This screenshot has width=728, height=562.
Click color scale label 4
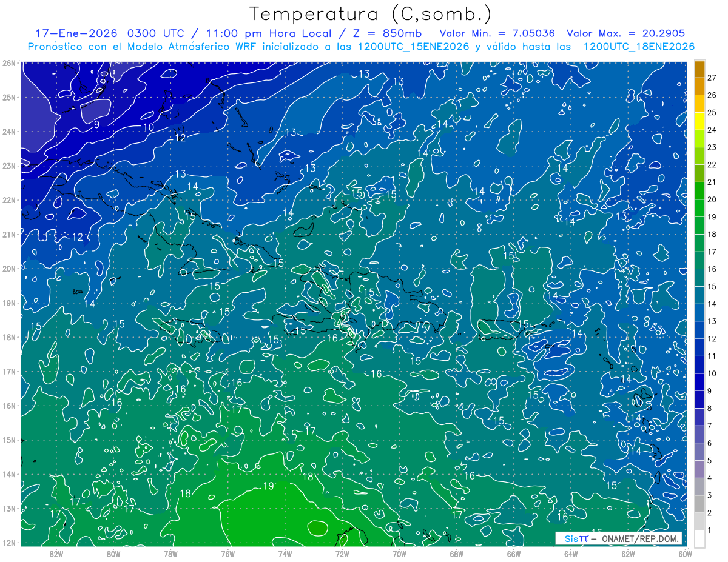click(709, 478)
